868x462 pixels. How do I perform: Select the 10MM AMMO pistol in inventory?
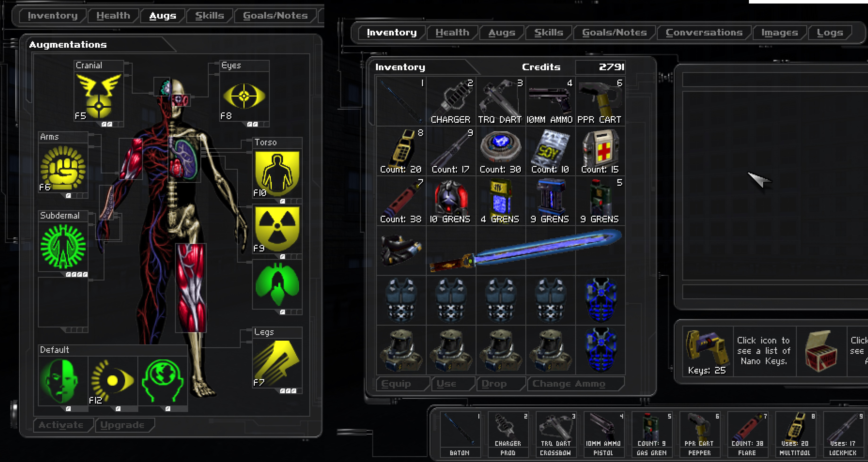click(x=551, y=101)
